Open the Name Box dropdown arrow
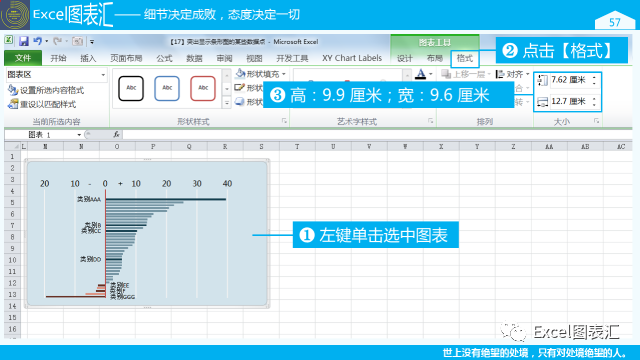This screenshot has width=640, height=360. tap(79, 135)
